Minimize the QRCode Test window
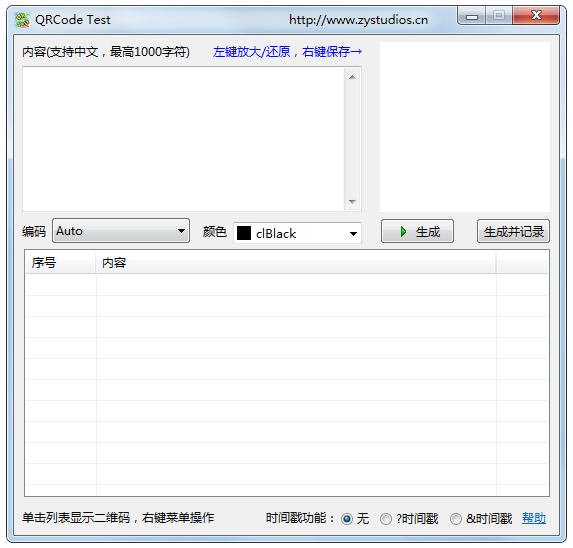The width and height of the screenshot is (573, 548). tap(472, 16)
